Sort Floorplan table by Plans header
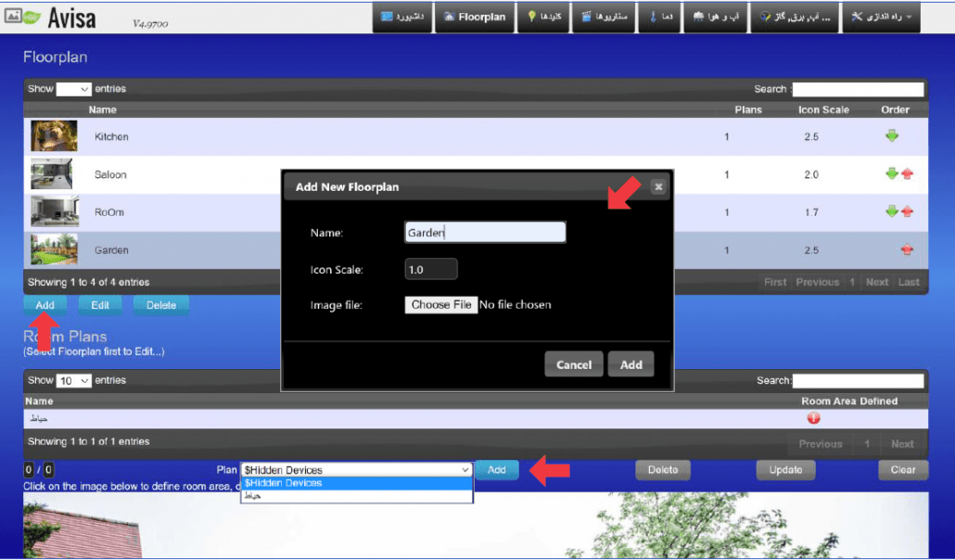This screenshot has width=955, height=560. [x=748, y=109]
